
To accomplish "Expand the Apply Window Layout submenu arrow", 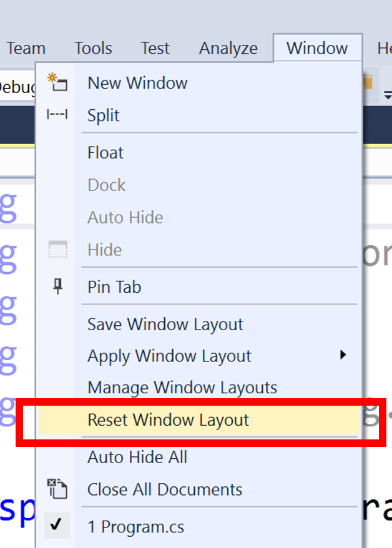I will 343,355.
